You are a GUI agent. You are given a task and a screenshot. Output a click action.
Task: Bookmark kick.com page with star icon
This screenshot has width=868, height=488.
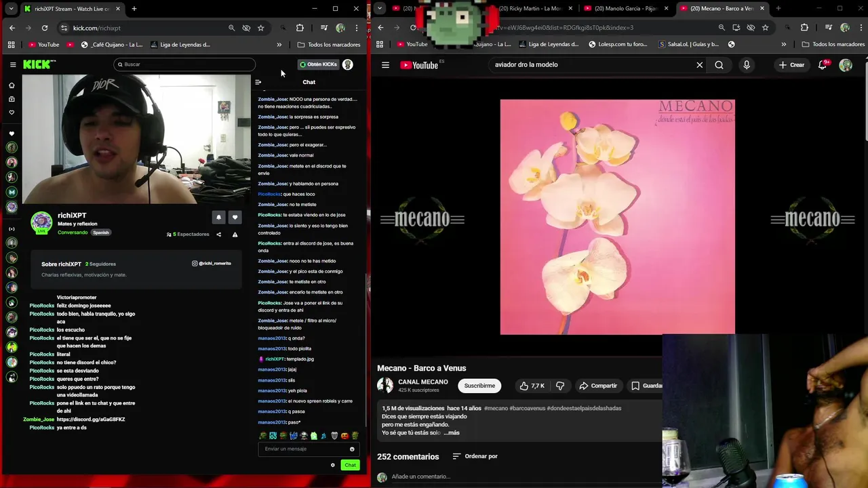pyautogui.click(x=261, y=28)
